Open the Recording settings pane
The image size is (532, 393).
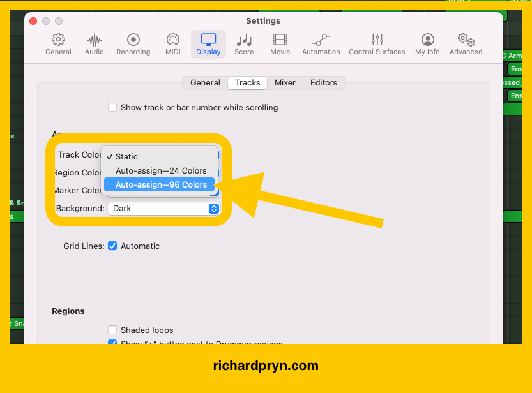pos(133,45)
